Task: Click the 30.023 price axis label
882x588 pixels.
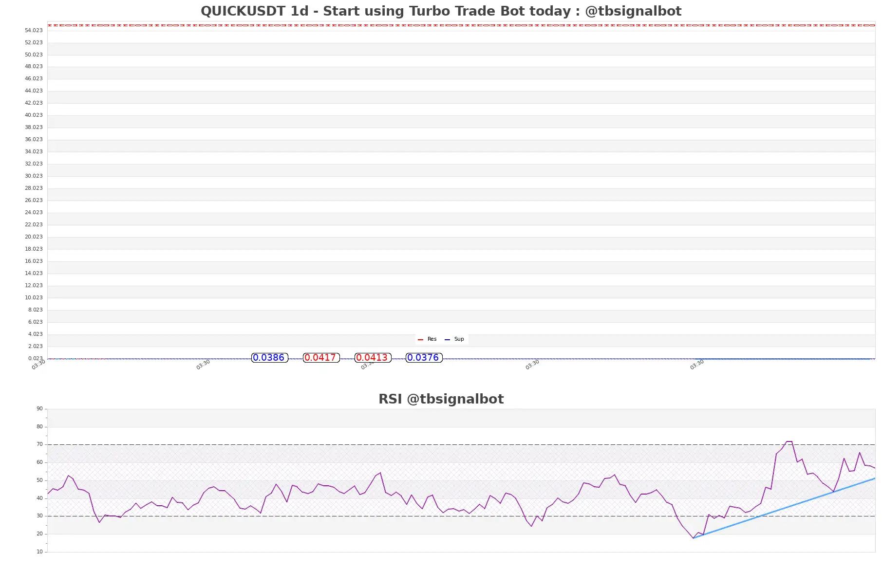Action: click(34, 176)
